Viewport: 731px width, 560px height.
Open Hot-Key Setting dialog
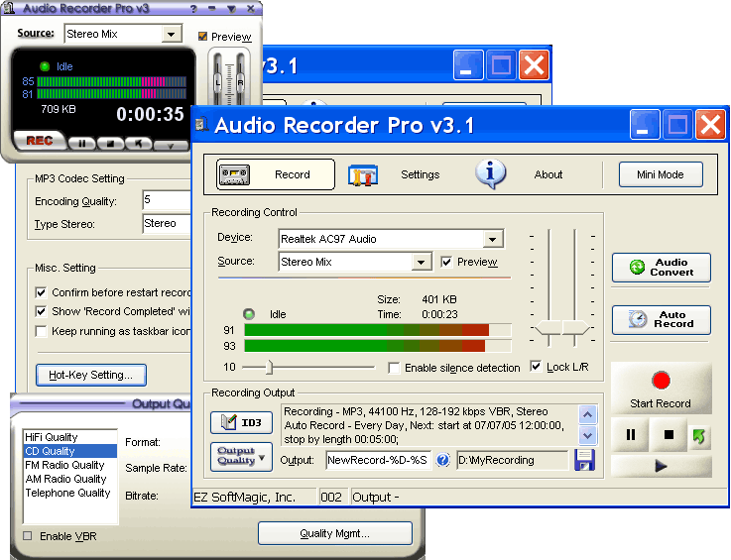(x=91, y=375)
